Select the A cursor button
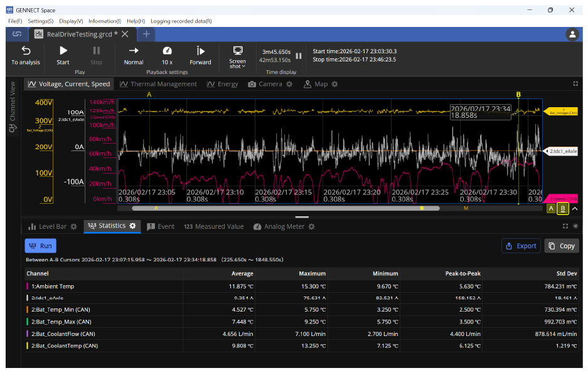588x373 pixels. point(551,209)
